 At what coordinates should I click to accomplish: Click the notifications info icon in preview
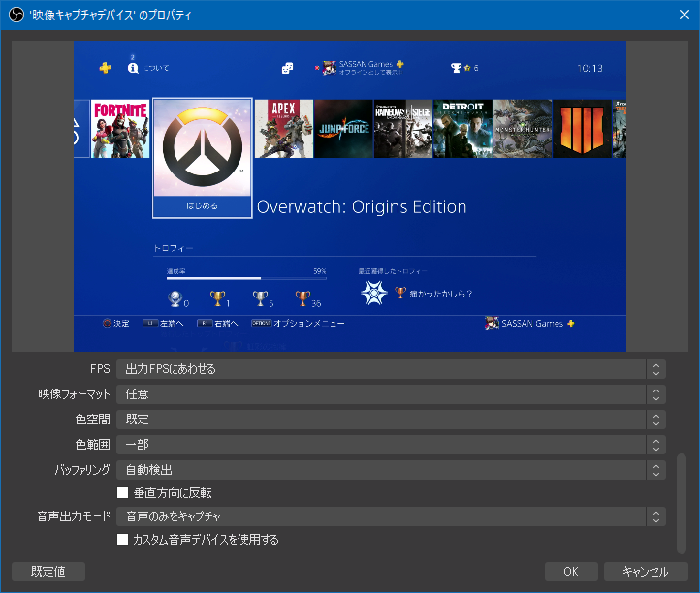[133, 68]
